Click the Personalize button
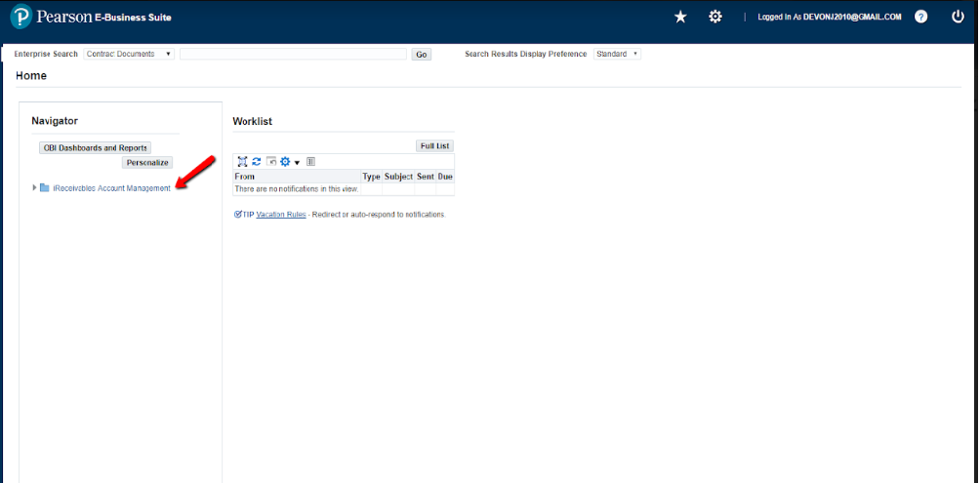The image size is (980, 483). coord(147,163)
